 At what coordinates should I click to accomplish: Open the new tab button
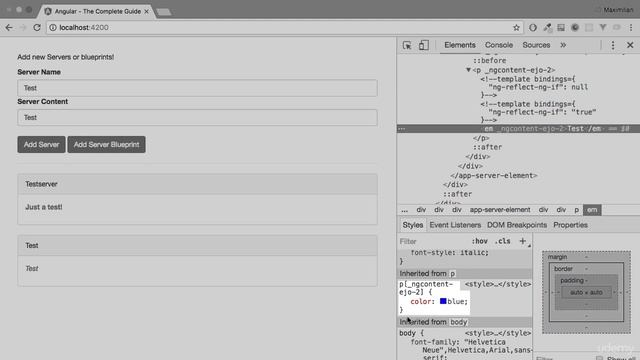click(x=164, y=12)
